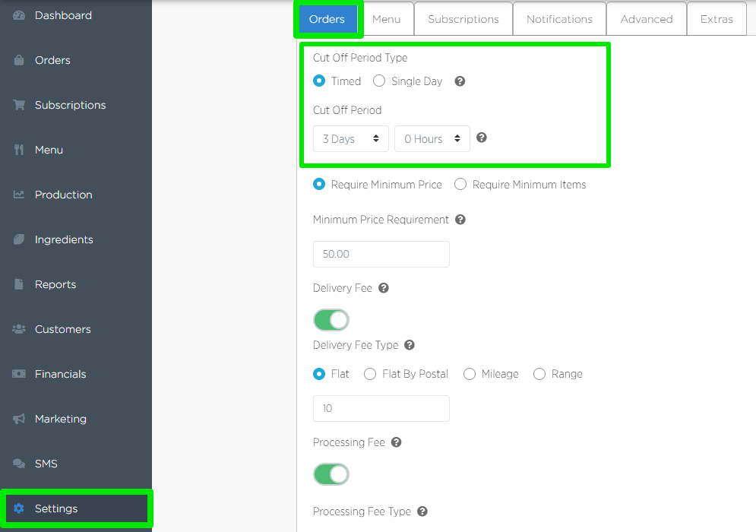Choose Require Minimum Items radio button

tap(460, 185)
